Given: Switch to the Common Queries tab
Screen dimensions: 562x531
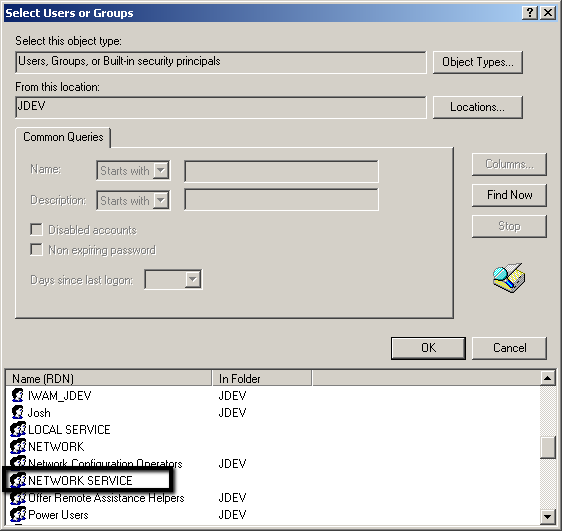Looking at the screenshot, I should (63, 137).
